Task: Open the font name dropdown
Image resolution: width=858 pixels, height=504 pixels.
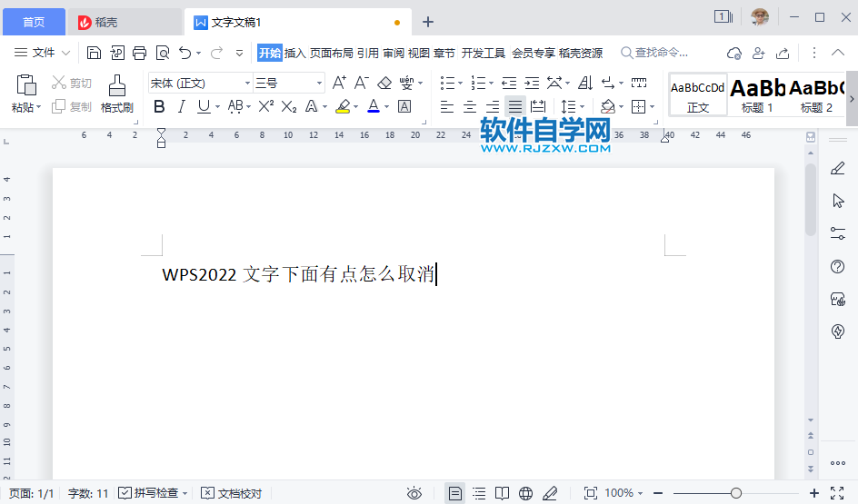Action: (x=247, y=83)
